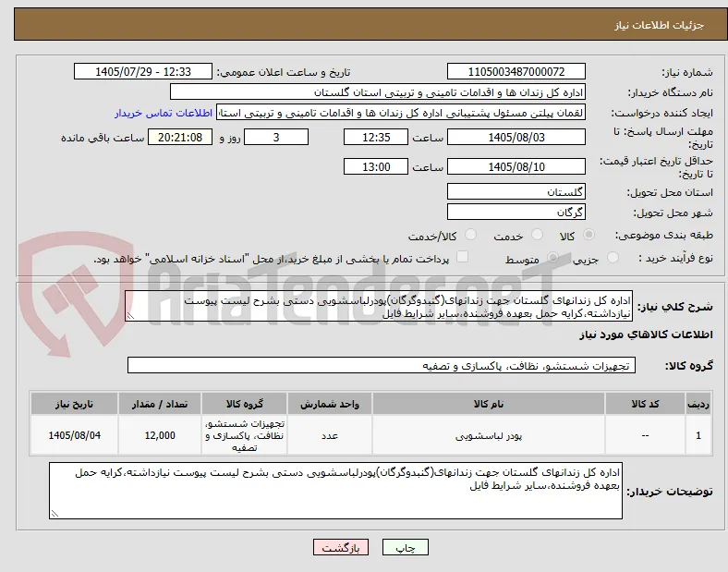Click the resize handle of شرح کلی نیاز textarea

pyautogui.click(x=130, y=316)
